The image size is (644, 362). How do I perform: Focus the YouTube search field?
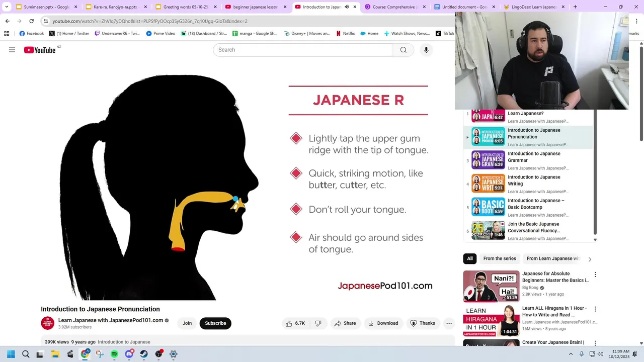pos(303,50)
